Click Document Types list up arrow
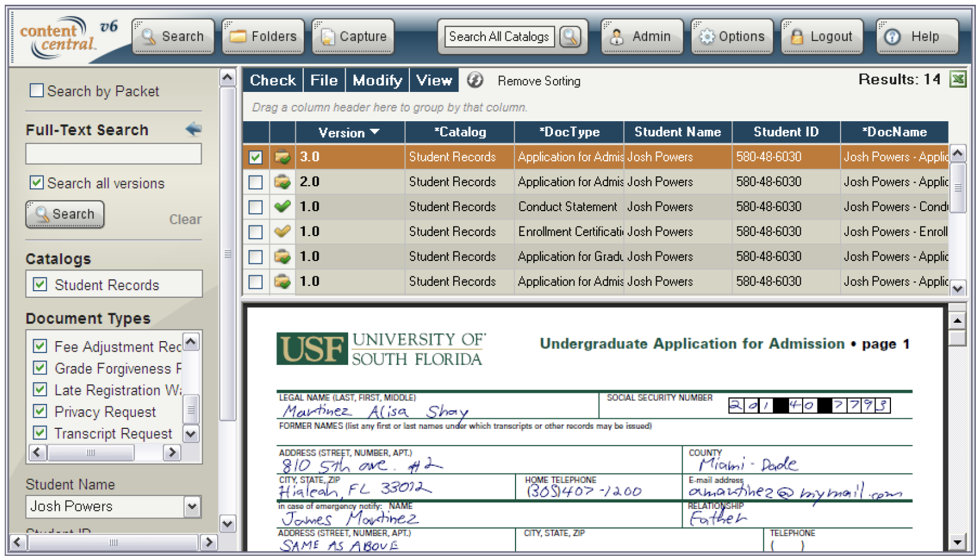This screenshot has width=980, height=560. (x=190, y=342)
